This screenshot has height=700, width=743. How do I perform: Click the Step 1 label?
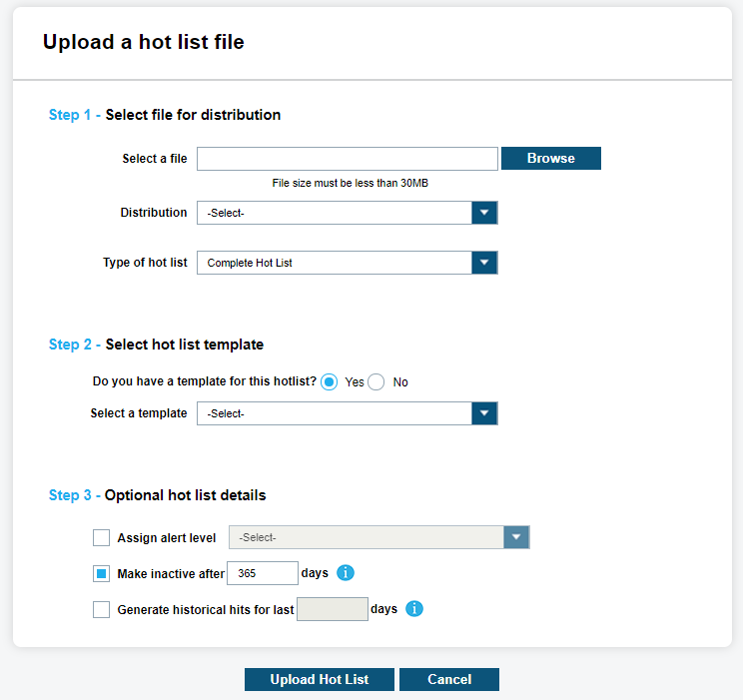point(73,115)
